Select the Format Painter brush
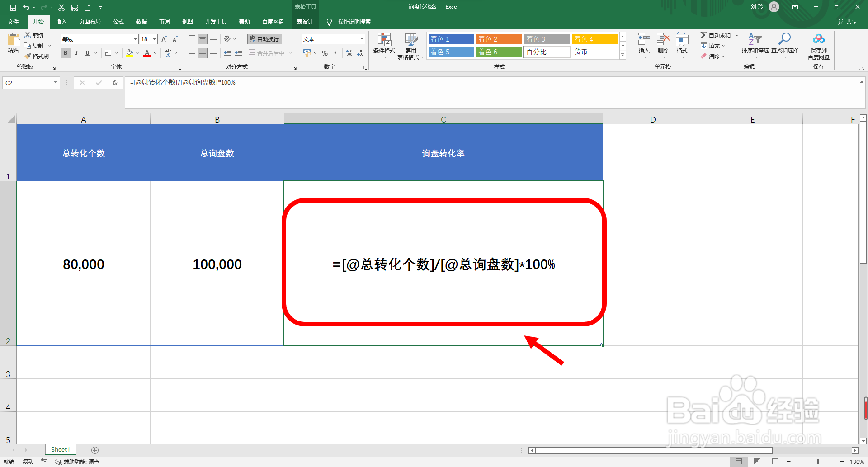 click(37, 56)
